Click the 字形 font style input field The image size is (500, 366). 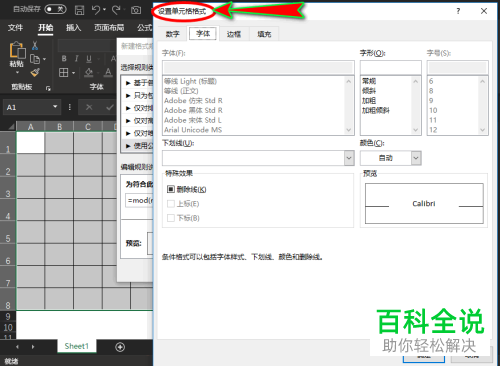(391, 68)
